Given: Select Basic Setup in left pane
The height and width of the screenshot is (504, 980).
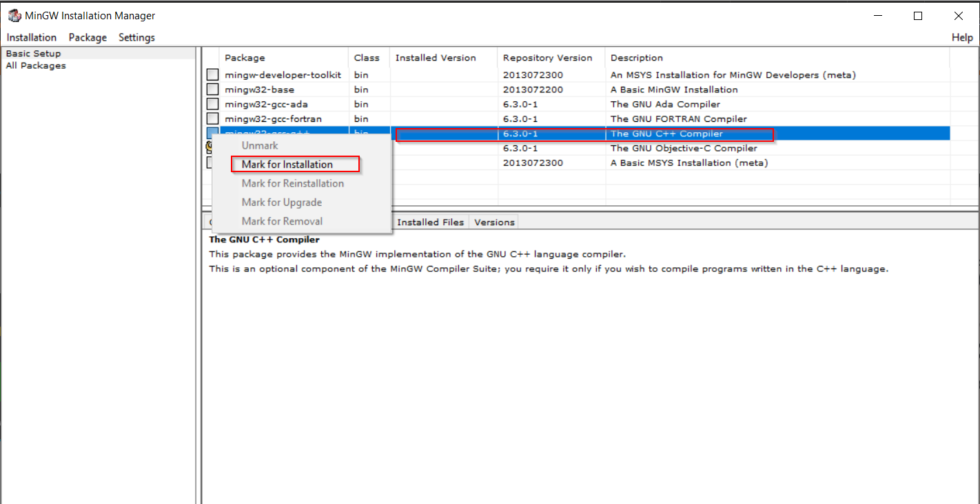Looking at the screenshot, I should click(x=33, y=54).
